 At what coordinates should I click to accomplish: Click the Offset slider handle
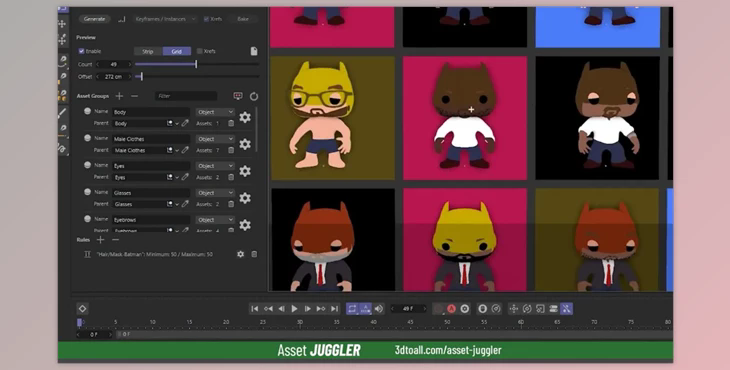point(142,76)
